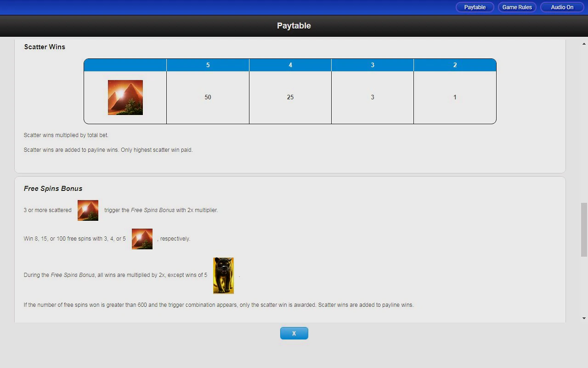Click the Scatter Wins heading
Viewport: 588px width, 368px height.
point(45,47)
